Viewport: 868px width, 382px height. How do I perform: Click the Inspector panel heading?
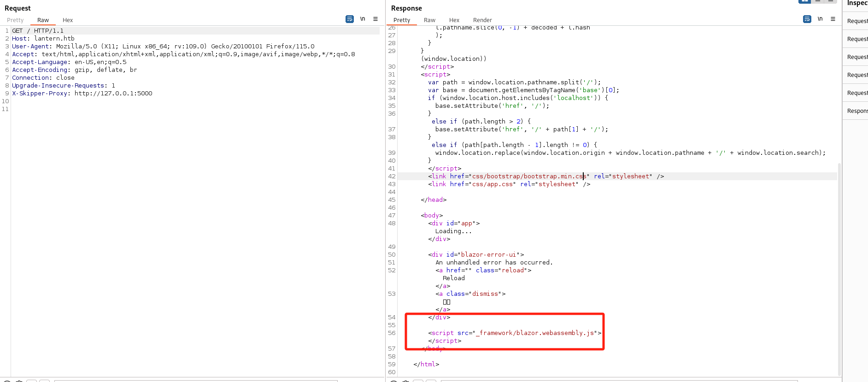coord(857,4)
